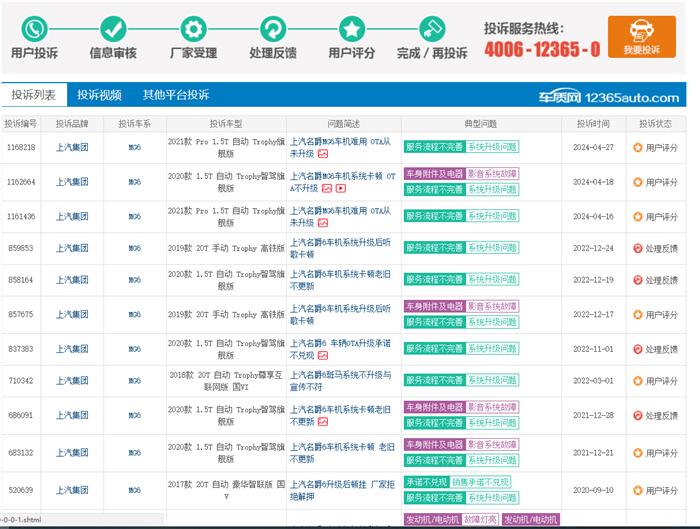Screen dimensions: 700x529
Task: Open MG6 series link in row 1162664
Action: click(134, 182)
